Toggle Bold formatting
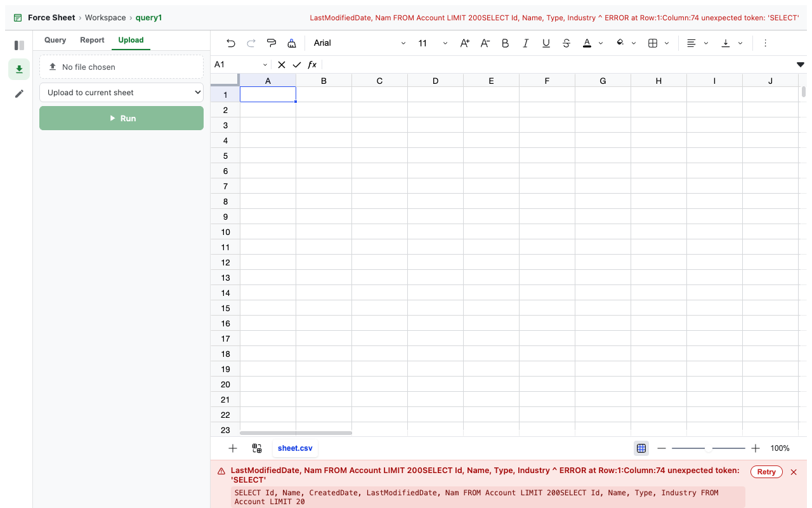Image resolution: width=812 pixels, height=508 pixels. point(506,43)
